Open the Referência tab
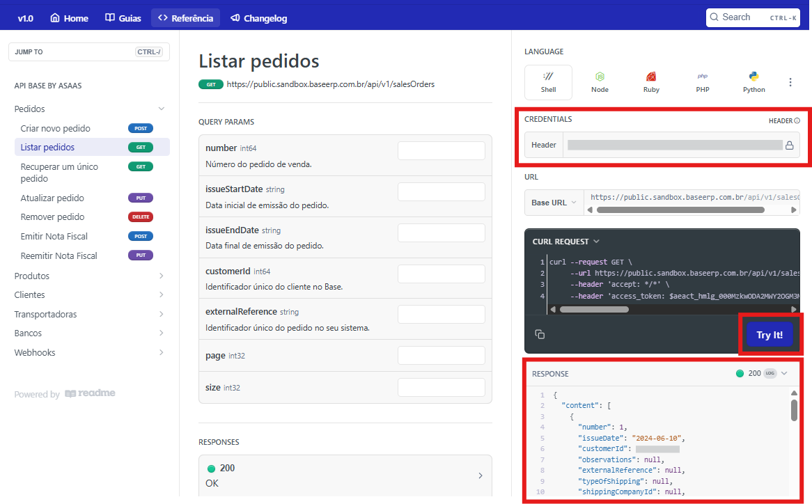 coord(185,18)
